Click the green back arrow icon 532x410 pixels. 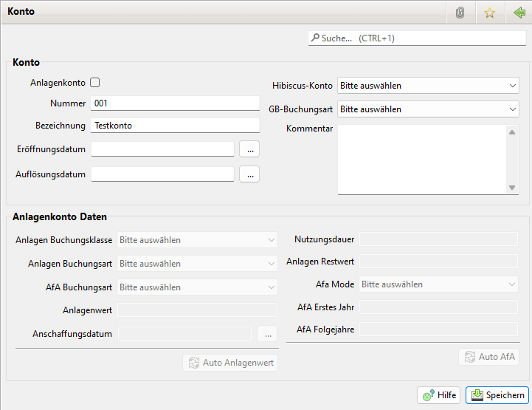(x=518, y=13)
